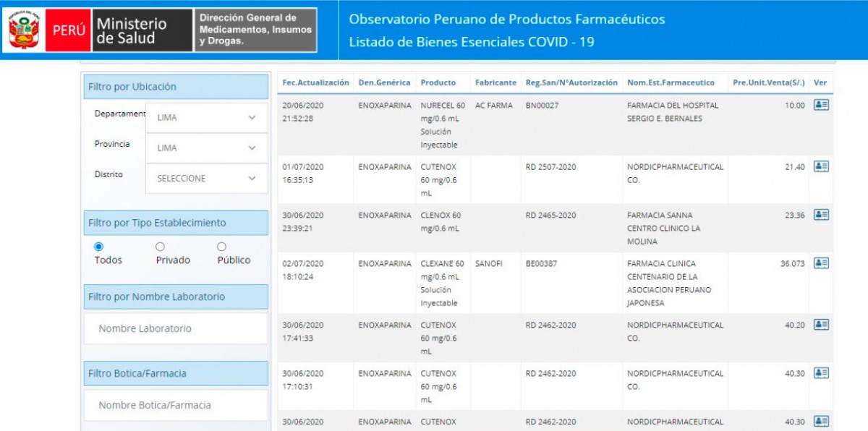Click authorization RD 2507-2020
This screenshot has width=868, height=431.
tap(550, 167)
